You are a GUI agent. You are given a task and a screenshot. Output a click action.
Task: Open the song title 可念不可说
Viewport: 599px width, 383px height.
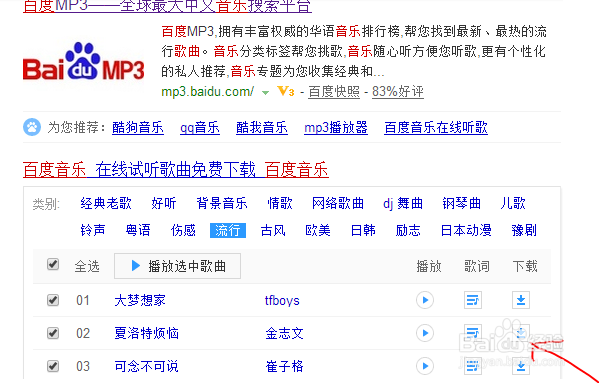pyautogui.click(x=146, y=366)
